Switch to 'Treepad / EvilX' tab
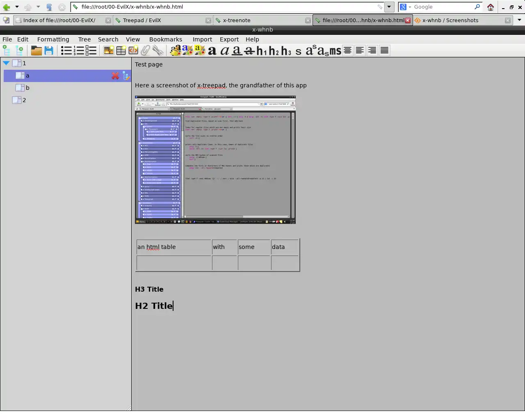Screen dimensions: 525x420 click(x=162, y=20)
